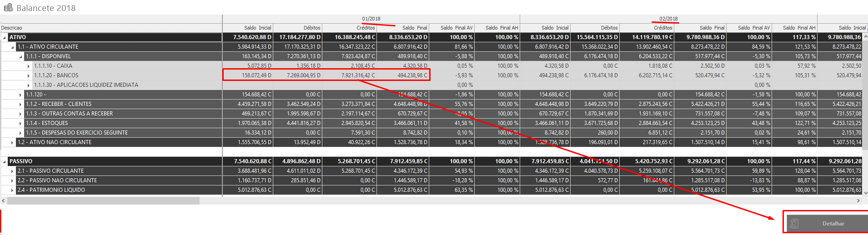Click the horizontal scrollbar right arrow

click(x=858, y=200)
